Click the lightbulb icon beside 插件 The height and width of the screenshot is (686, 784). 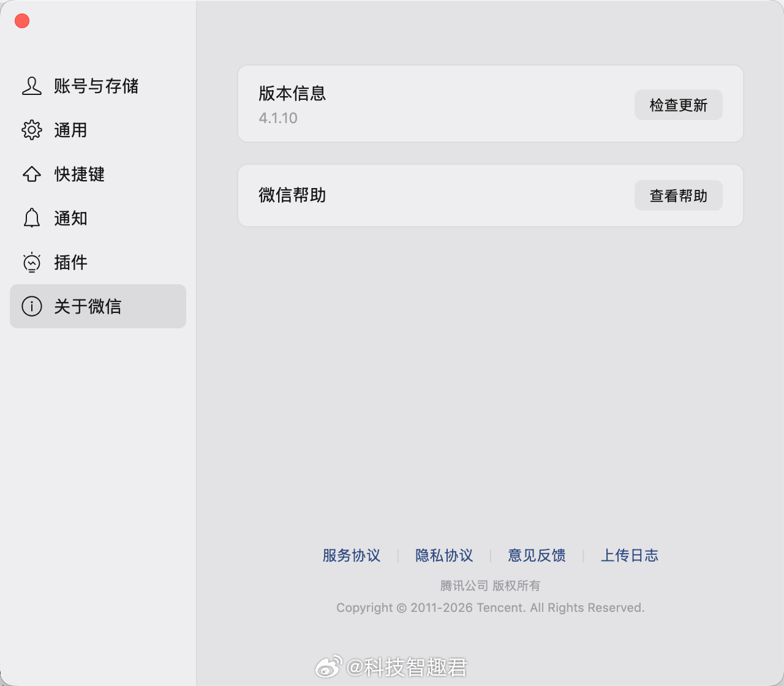[x=32, y=262]
